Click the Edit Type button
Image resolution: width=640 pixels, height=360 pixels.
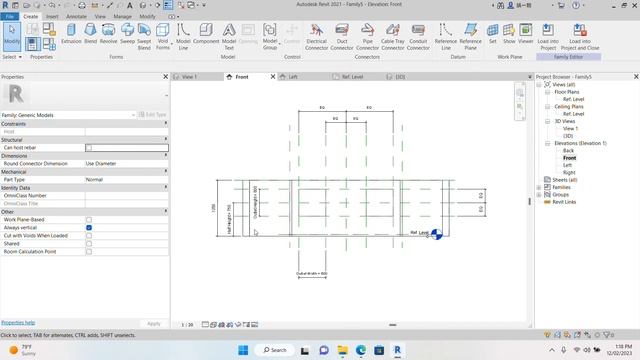pos(152,115)
